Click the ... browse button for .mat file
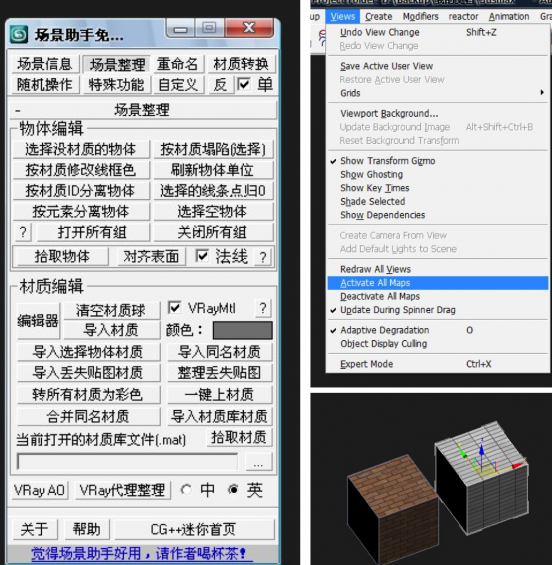 (258, 462)
